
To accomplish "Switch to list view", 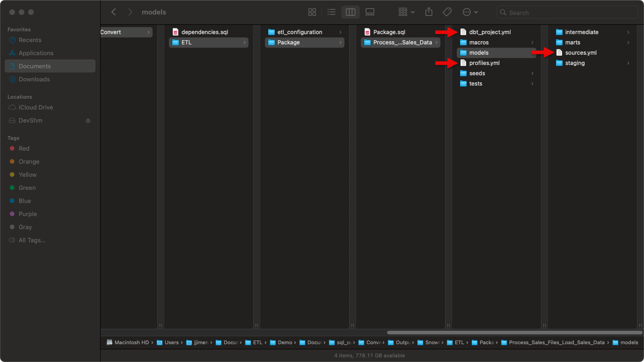I will point(331,12).
